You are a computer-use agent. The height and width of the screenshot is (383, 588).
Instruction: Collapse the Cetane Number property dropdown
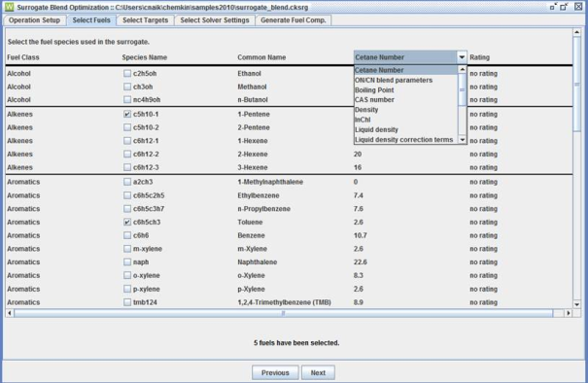462,57
